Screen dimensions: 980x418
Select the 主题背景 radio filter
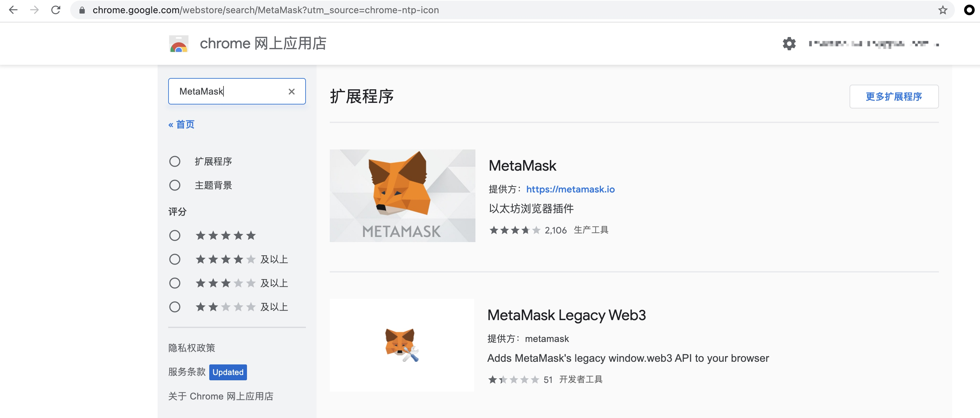pyautogui.click(x=174, y=186)
